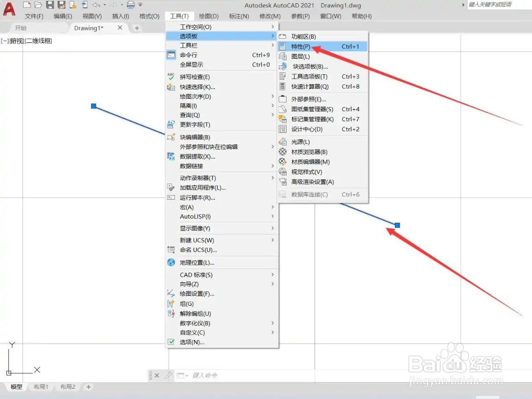The height and width of the screenshot is (399, 532).
Task: Toggle 图层(L) layers palette
Action: (x=323, y=56)
